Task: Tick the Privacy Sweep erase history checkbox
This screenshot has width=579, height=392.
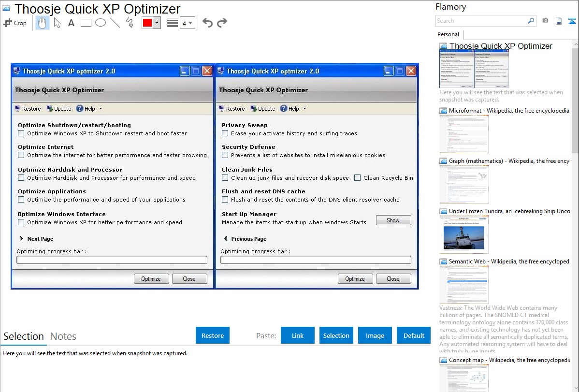Action: coord(225,133)
